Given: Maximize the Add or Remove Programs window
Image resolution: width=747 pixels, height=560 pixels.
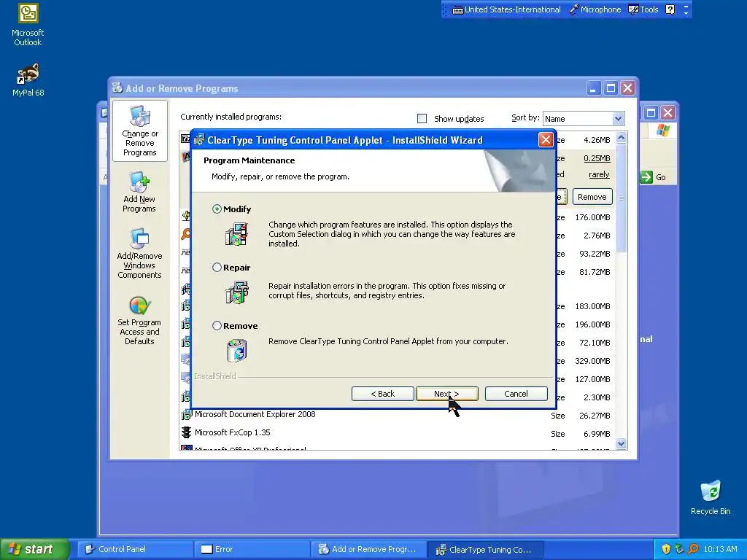Looking at the screenshot, I should (x=611, y=88).
